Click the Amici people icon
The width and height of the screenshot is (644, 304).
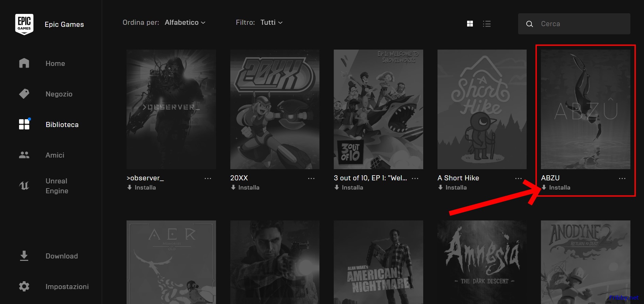pos(24,155)
